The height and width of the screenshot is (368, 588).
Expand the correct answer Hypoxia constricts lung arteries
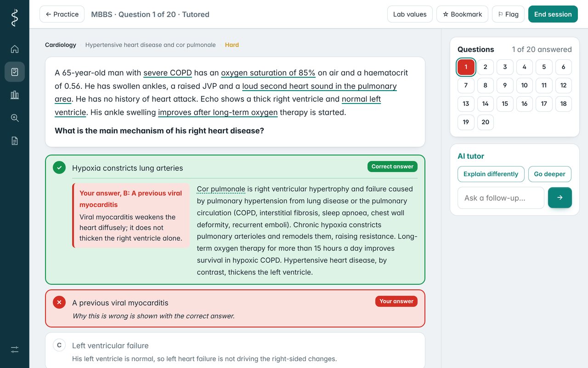point(235,168)
